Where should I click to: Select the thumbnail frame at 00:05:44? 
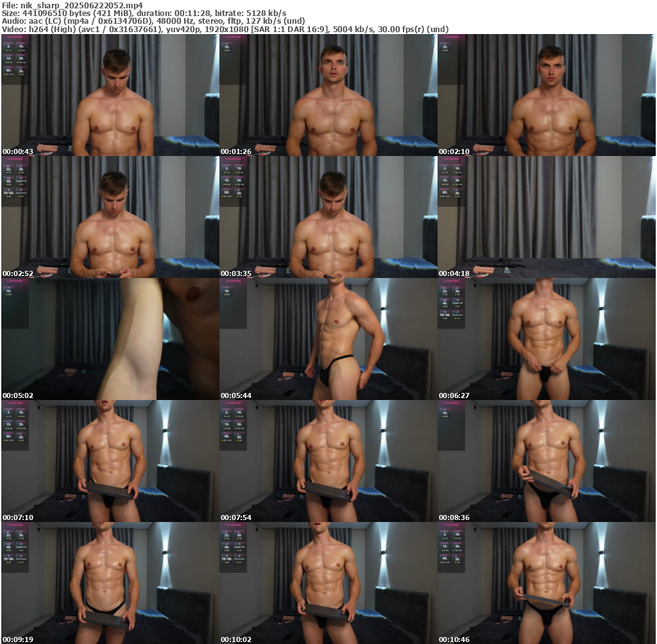click(328, 339)
